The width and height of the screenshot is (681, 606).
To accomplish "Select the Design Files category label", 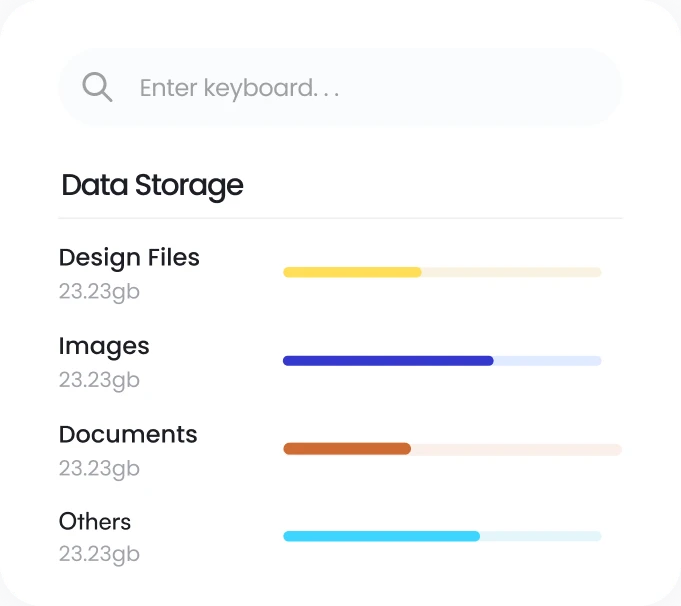I will pyautogui.click(x=129, y=257).
